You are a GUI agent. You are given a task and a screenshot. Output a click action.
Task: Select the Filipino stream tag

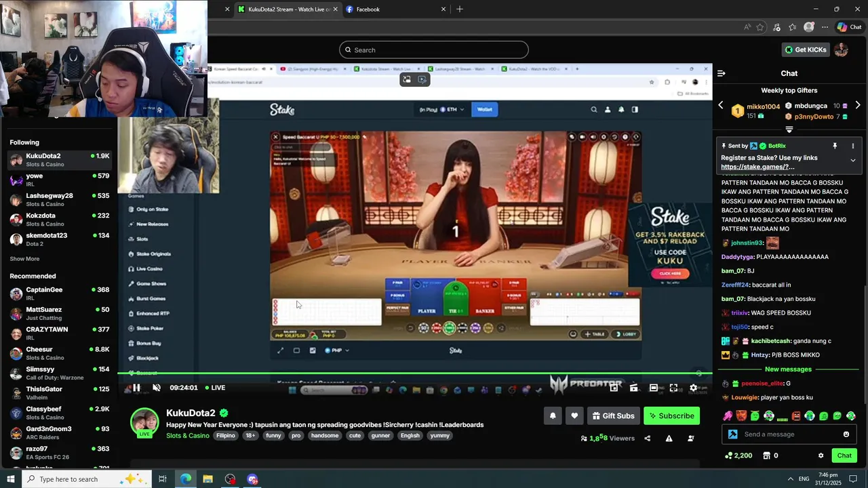(226, 436)
